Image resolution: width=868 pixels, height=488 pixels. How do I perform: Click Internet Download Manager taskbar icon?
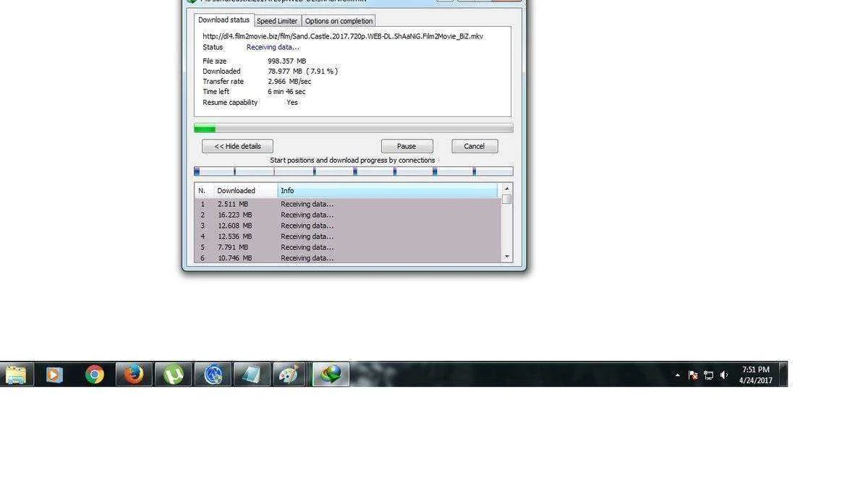click(331, 374)
